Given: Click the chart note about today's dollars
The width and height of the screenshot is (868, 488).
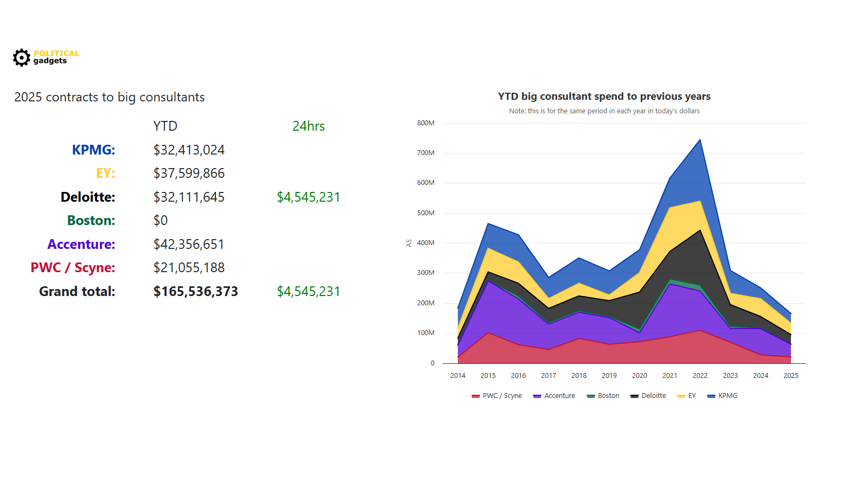Looking at the screenshot, I should coord(604,111).
